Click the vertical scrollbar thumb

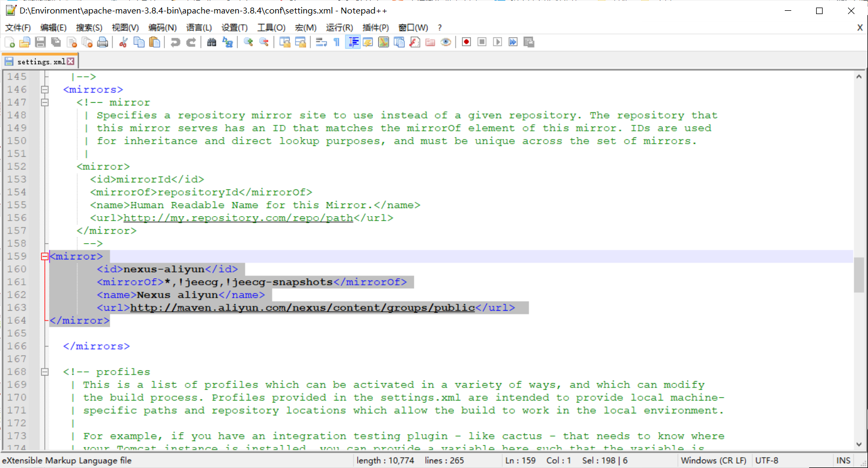coord(859,275)
